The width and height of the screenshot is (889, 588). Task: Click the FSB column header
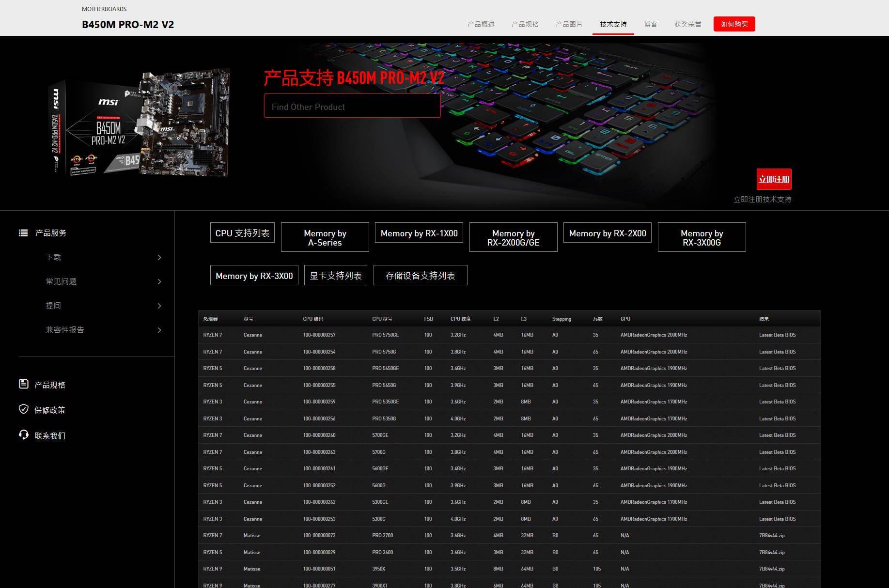428,319
